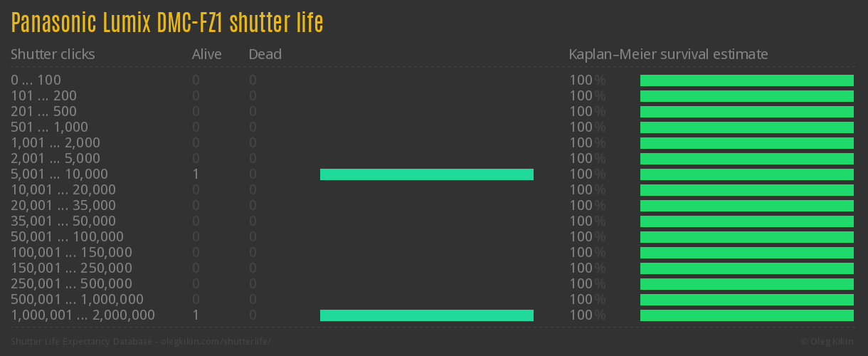Click the teal bar in the 1,000,001 … 2,000,000 row
This screenshot has height=356, width=868.
coord(427,315)
